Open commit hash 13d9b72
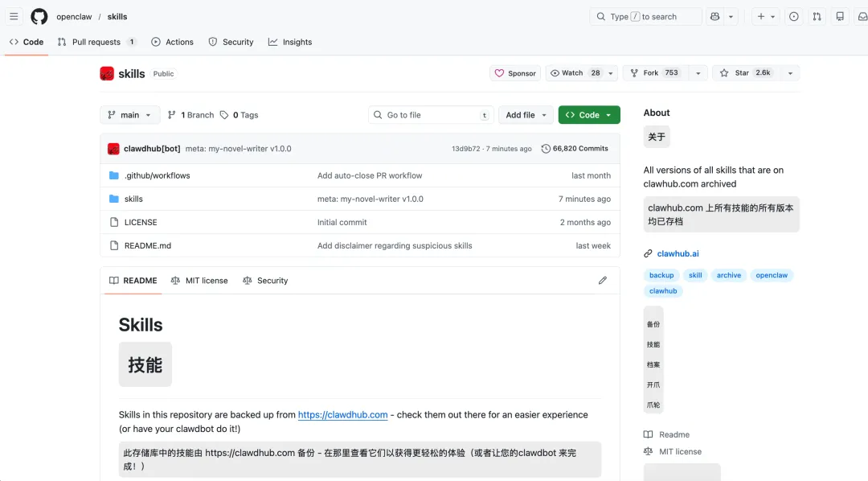Screen dimensions: 868x481 [466, 149]
